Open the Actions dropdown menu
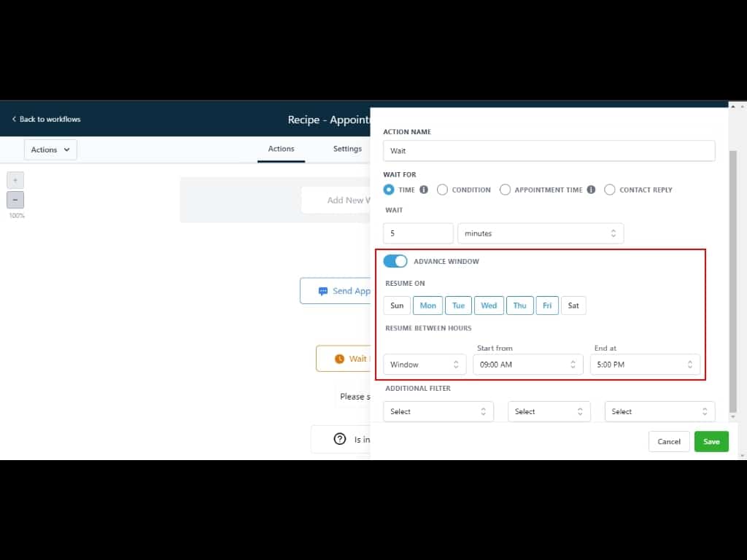Viewport: 747px width, 560px height. [50, 149]
